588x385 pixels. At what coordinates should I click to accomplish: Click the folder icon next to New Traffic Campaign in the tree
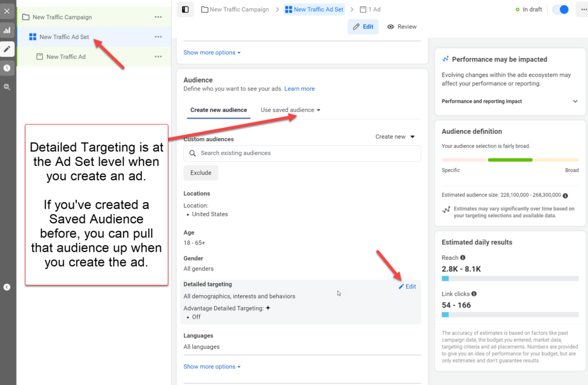(x=26, y=17)
